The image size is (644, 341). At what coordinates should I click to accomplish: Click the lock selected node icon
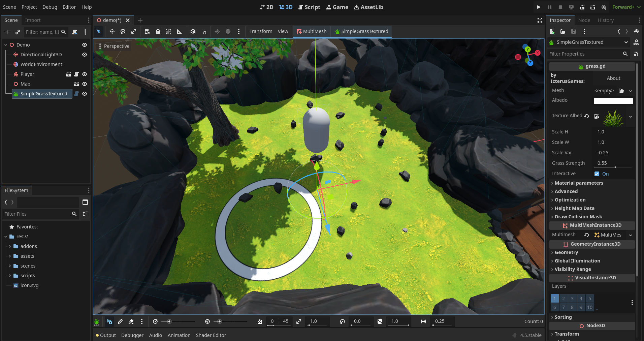(x=158, y=31)
